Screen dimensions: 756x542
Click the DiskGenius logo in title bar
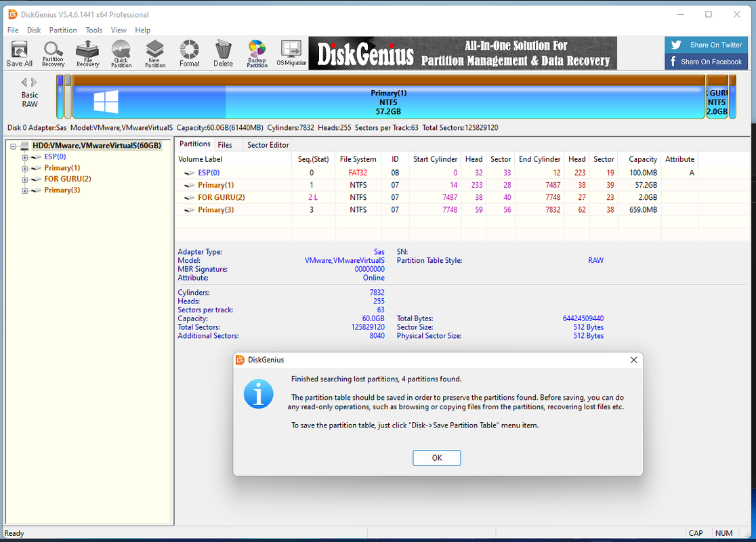12,14
